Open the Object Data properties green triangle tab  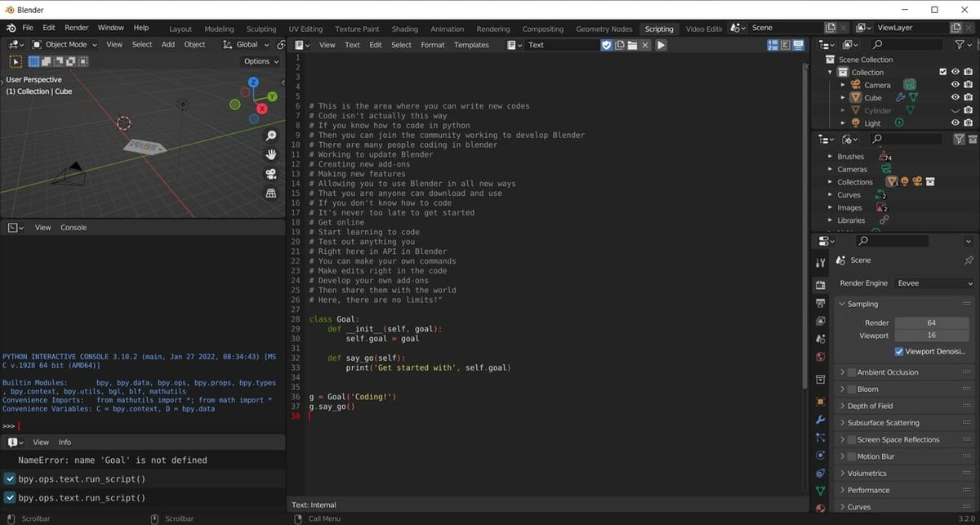pyautogui.click(x=821, y=491)
